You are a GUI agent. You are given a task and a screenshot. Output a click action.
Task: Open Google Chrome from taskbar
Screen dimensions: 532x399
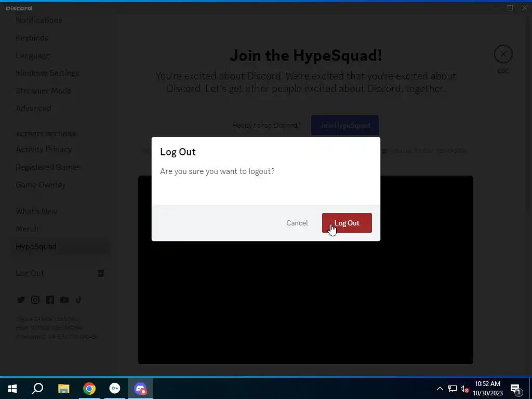pos(89,389)
